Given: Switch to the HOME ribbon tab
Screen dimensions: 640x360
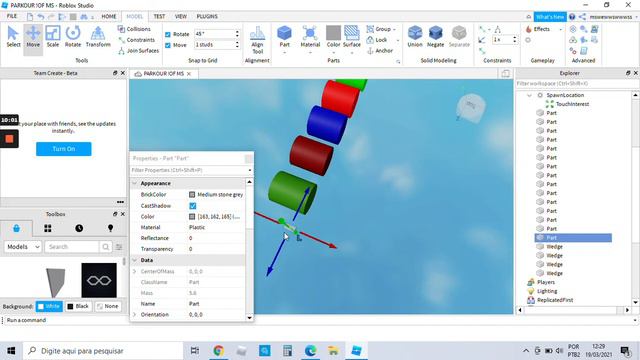Looking at the screenshot, I should pyautogui.click(x=109, y=16).
